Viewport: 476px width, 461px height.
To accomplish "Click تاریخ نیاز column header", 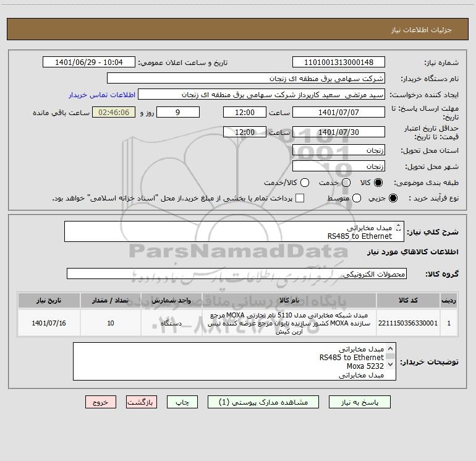I will [49, 300].
